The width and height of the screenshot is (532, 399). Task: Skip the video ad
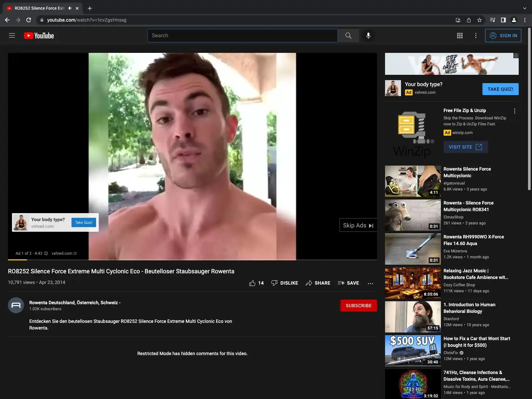(358, 225)
